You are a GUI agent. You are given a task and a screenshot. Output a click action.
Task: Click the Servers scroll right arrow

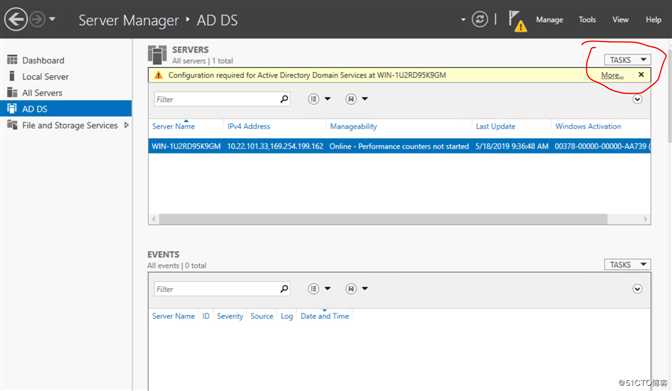click(x=645, y=219)
